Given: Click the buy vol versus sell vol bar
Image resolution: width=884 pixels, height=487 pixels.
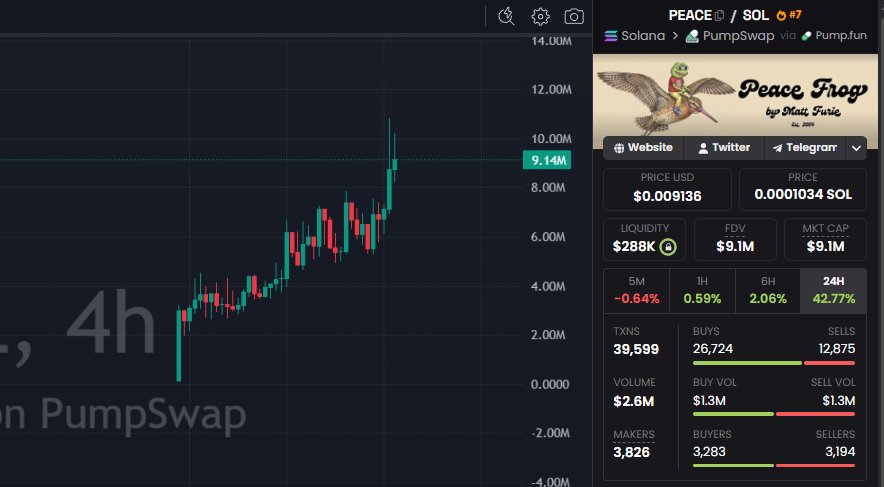Looking at the screenshot, I should pos(774,414).
